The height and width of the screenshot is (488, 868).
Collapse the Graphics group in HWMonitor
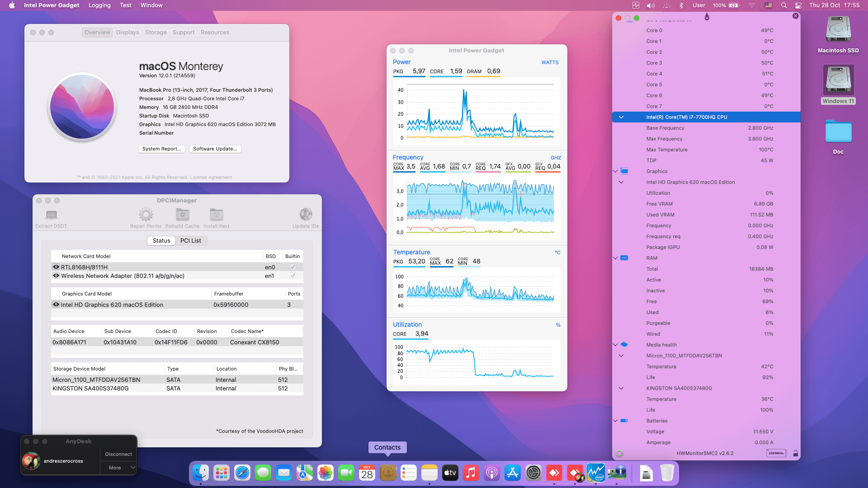[615, 171]
